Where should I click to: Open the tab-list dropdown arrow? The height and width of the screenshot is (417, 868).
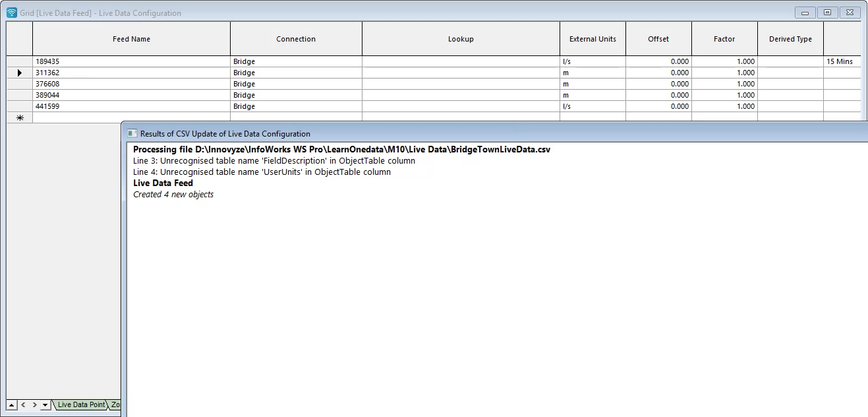tap(45, 404)
